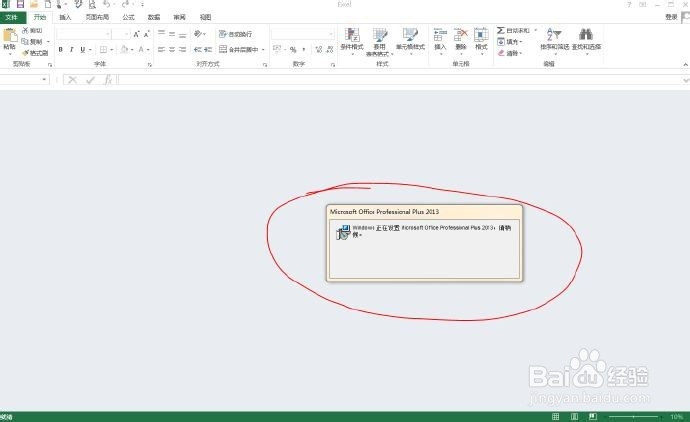690x422 pixels.
Task: Click the increase decimal icon
Action: click(319, 49)
